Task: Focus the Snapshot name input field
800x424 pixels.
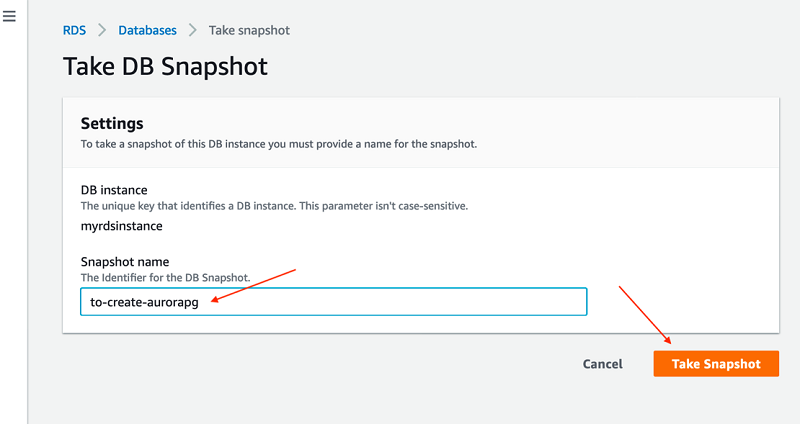Action: pos(334,302)
